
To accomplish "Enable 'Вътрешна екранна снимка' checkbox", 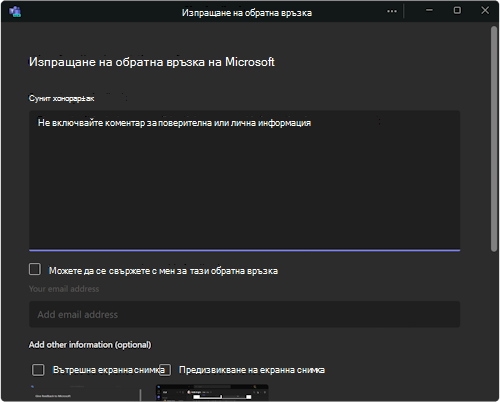I will pyautogui.click(x=38, y=370).
